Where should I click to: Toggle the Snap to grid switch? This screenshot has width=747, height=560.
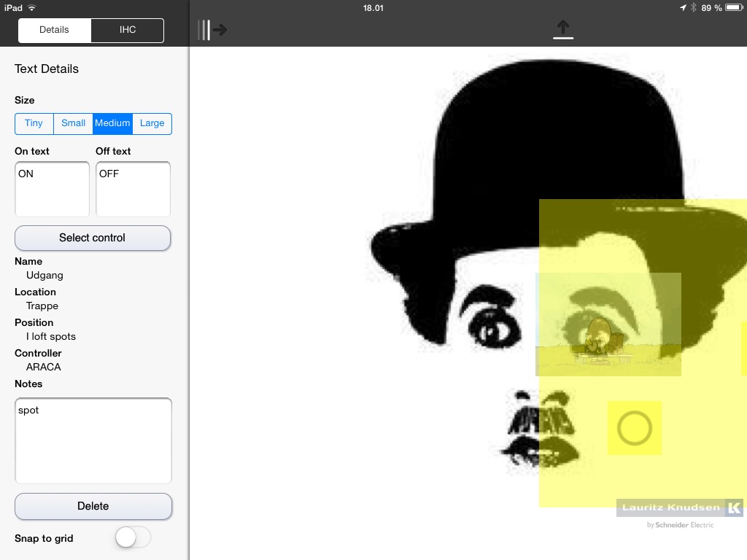[133, 537]
